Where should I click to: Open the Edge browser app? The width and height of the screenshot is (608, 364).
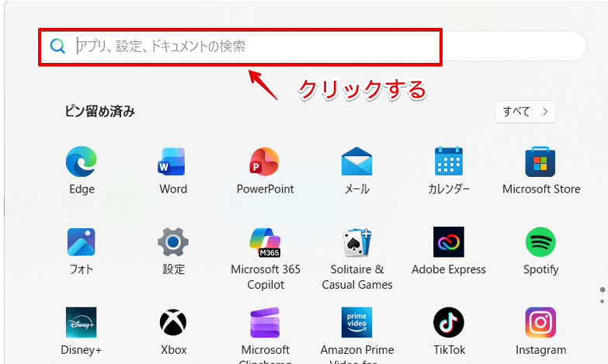click(82, 169)
